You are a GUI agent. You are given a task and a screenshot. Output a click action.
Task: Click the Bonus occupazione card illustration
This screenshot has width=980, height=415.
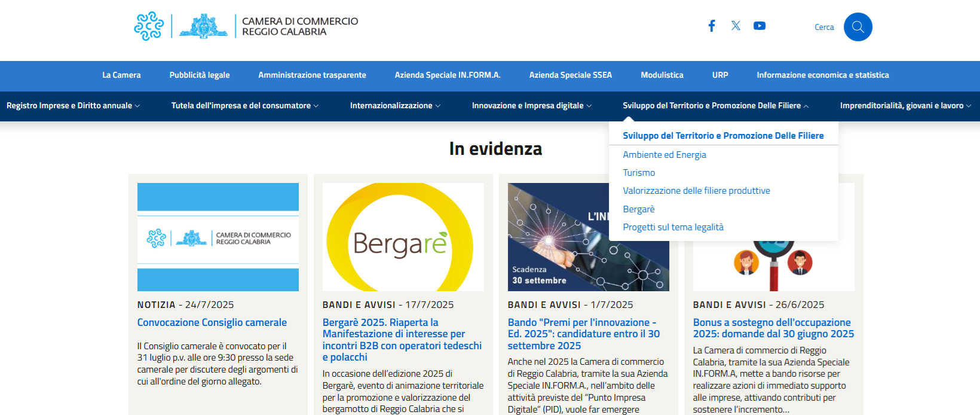774,266
